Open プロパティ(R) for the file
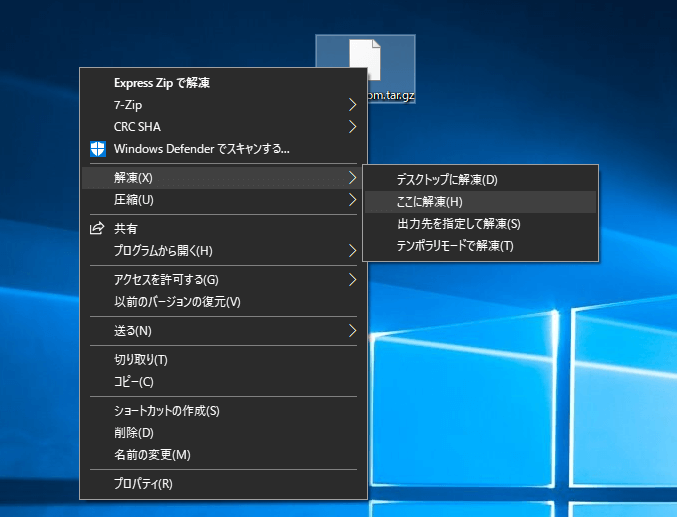This screenshot has height=517, width=677. (x=224, y=484)
